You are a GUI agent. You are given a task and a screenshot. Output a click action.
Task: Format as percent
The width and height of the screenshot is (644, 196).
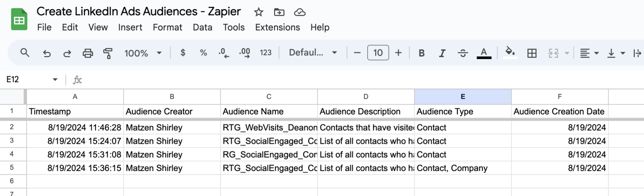tap(203, 53)
